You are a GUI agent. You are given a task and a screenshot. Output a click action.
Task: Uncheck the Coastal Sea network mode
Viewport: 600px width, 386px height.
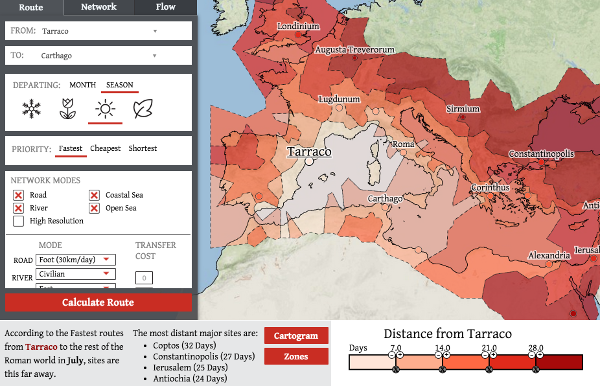[95, 195]
